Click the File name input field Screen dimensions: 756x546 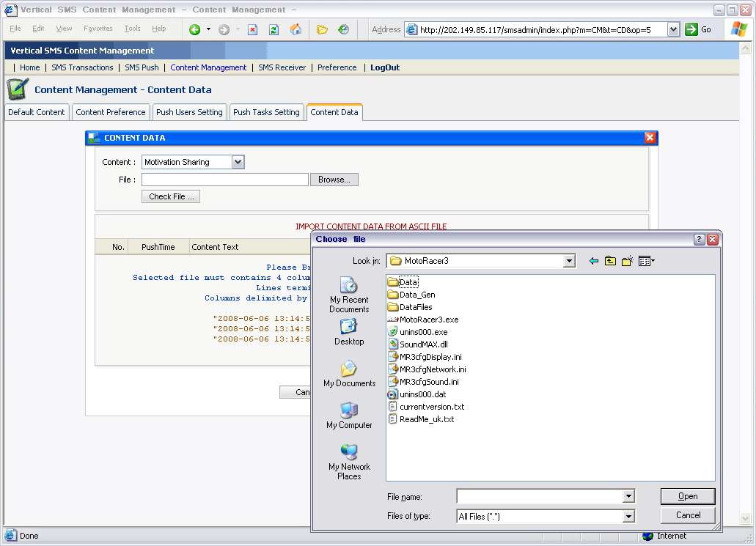(539, 496)
